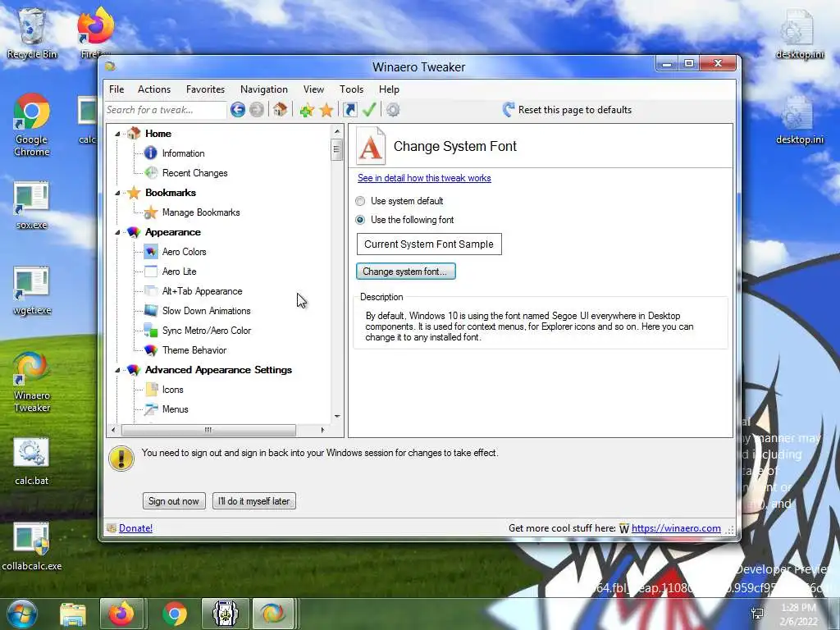Click the tree vertical scrollbar thumb
This screenshot has width=840, height=630.
coord(337,150)
